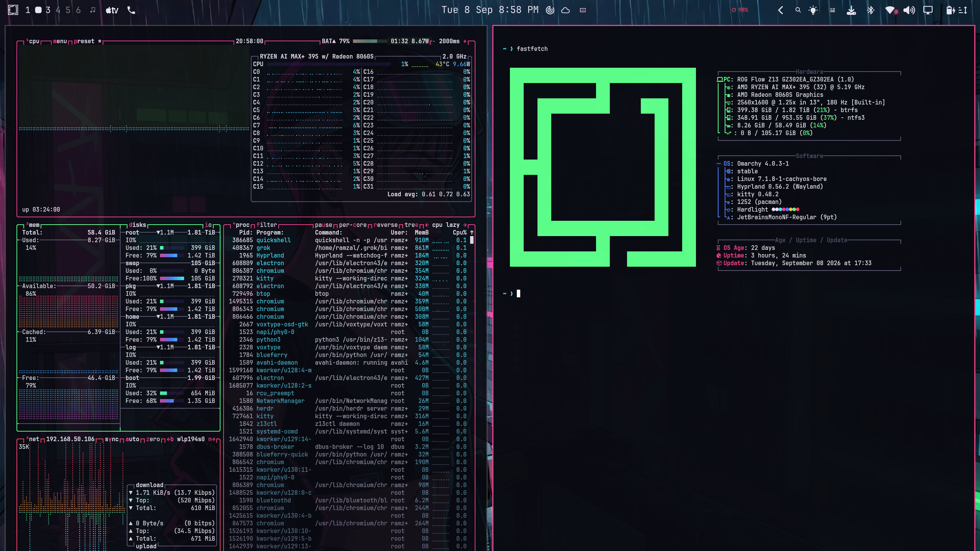980x551 pixels.
Task: Click the Hardlight theme color dots
Action: click(785, 209)
